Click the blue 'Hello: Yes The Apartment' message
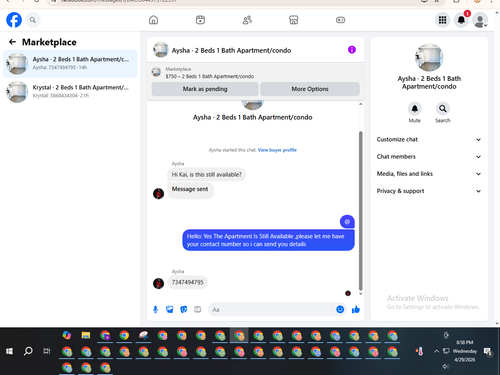This screenshot has height=375, width=500. click(x=268, y=240)
